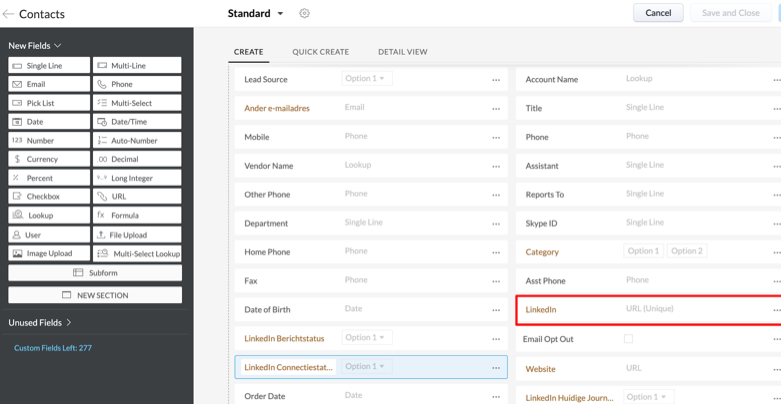Select the Asst Phone field label

click(x=545, y=281)
